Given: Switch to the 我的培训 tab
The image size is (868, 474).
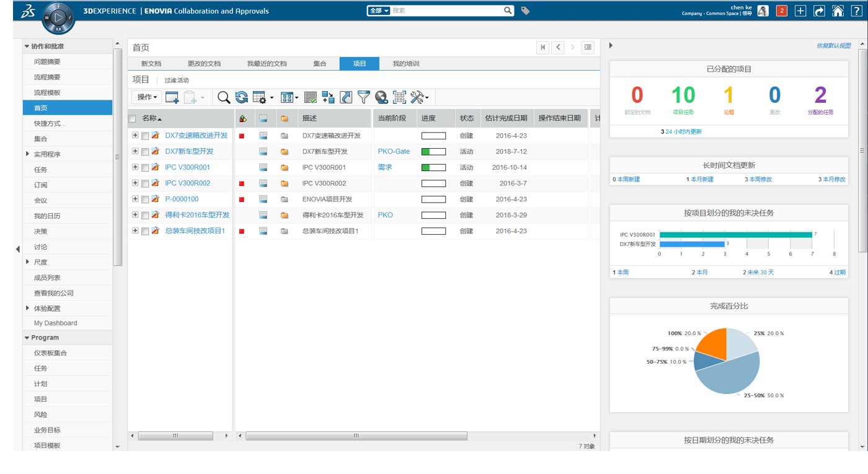Looking at the screenshot, I should (x=406, y=64).
